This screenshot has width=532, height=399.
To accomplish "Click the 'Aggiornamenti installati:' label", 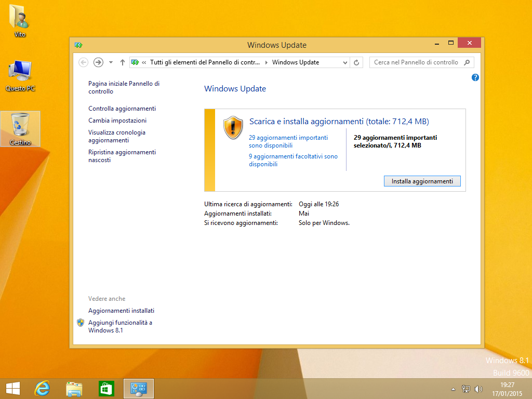I will [238, 214].
